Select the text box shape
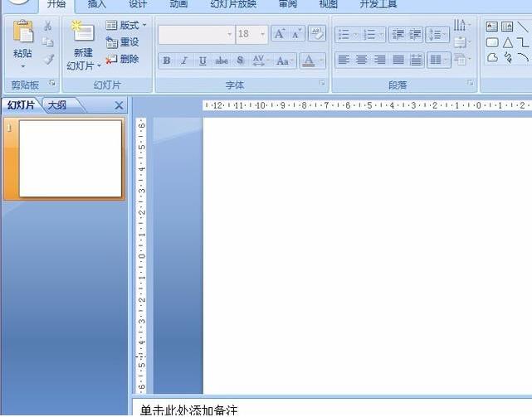This screenshot has width=532, height=417. pos(491,27)
